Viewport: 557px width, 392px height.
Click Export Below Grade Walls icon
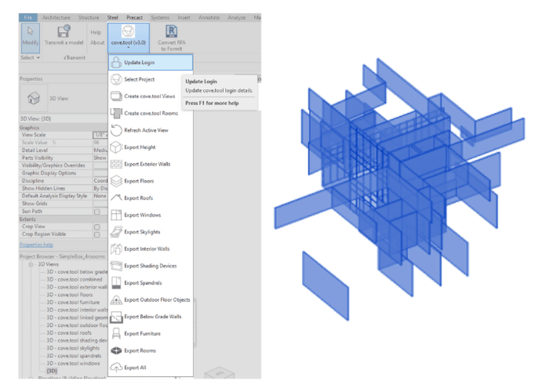tap(116, 317)
